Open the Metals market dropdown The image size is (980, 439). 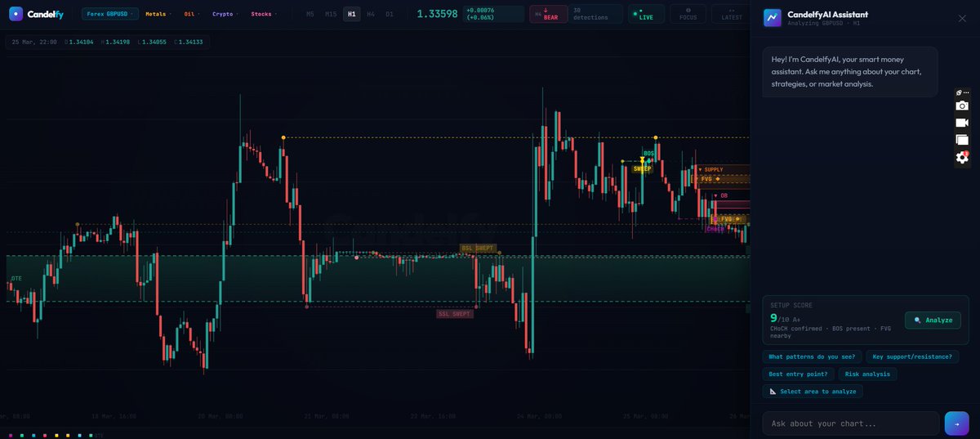point(157,14)
